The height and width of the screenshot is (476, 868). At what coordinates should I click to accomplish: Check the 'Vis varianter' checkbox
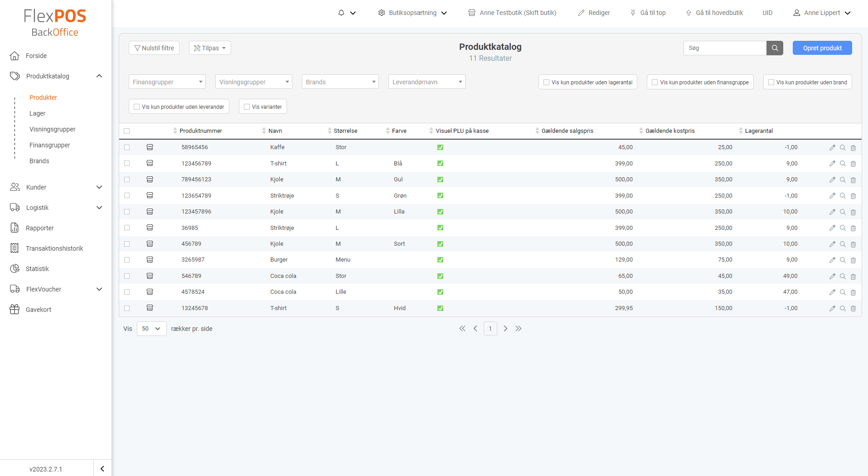(x=247, y=106)
